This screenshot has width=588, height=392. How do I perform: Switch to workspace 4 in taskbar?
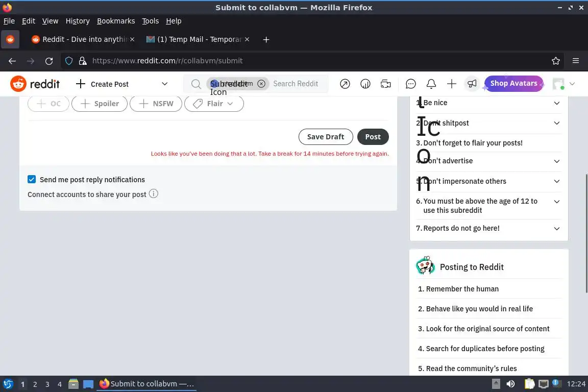[59, 384]
